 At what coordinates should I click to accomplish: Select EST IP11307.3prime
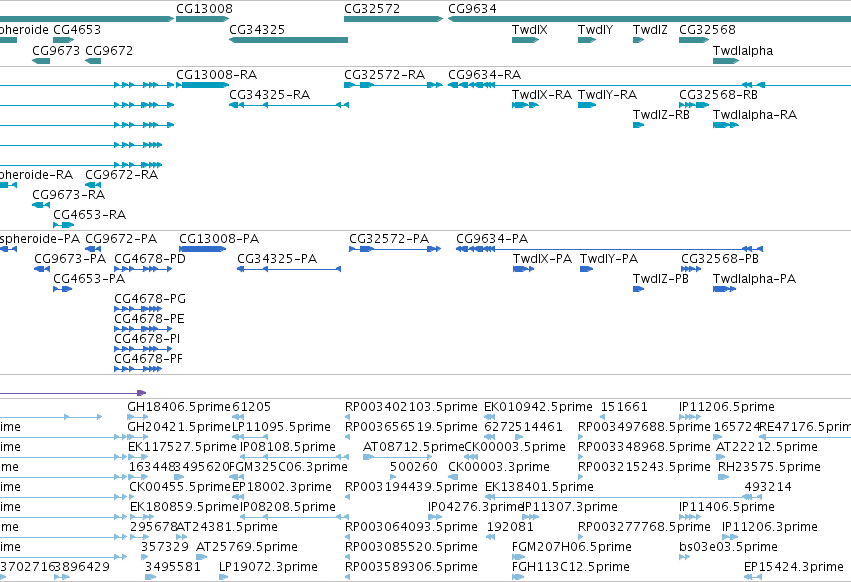click(530, 517)
